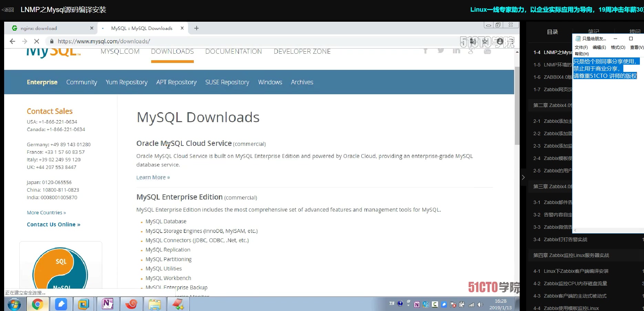Image resolution: width=644 pixels, height=311 pixels.
Task: Open Chrome from the taskbar
Action: pos(38,304)
